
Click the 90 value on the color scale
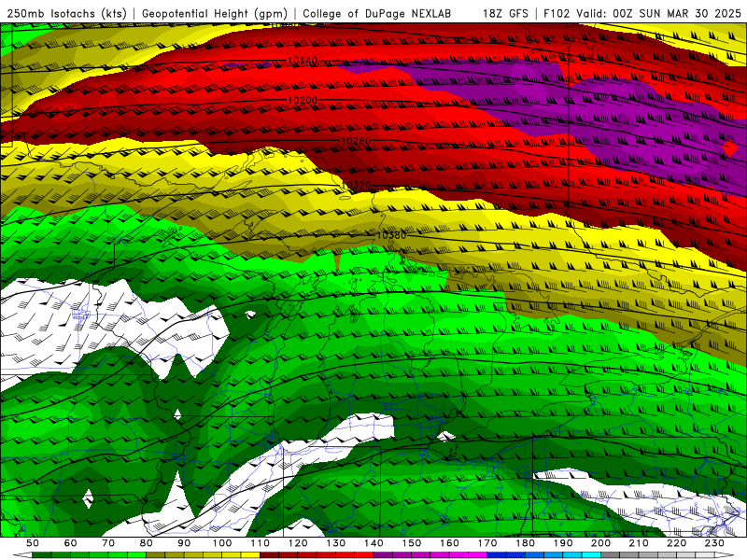(x=184, y=543)
